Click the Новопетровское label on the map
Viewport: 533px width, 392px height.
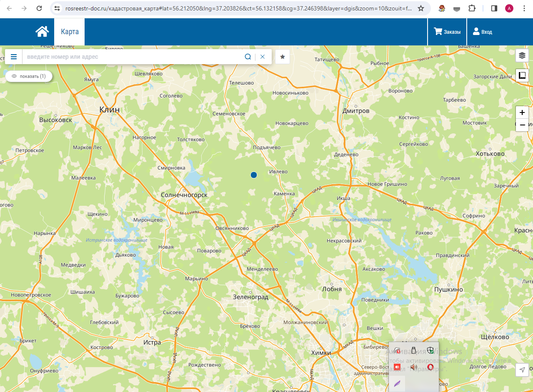click(31, 295)
